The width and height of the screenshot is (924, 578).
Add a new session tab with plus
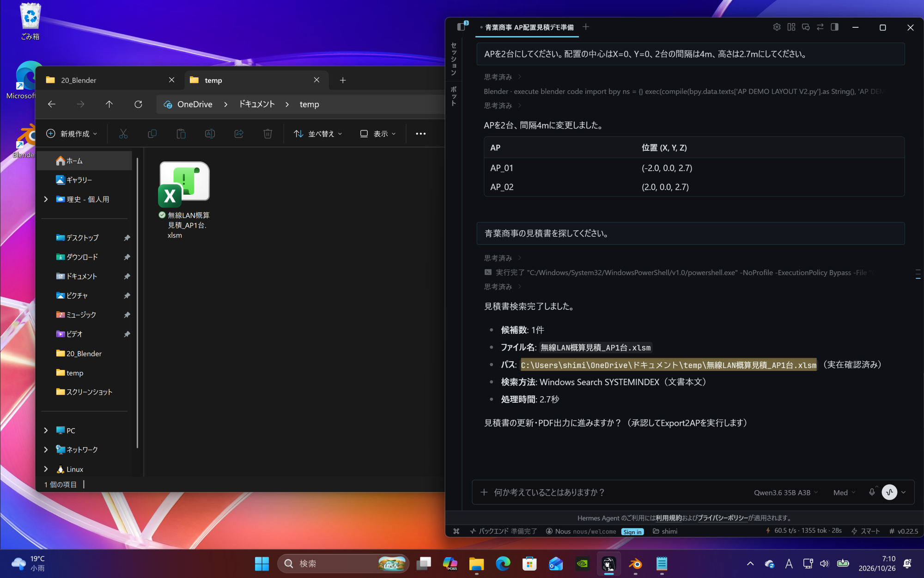pyautogui.click(x=586, y=27)
